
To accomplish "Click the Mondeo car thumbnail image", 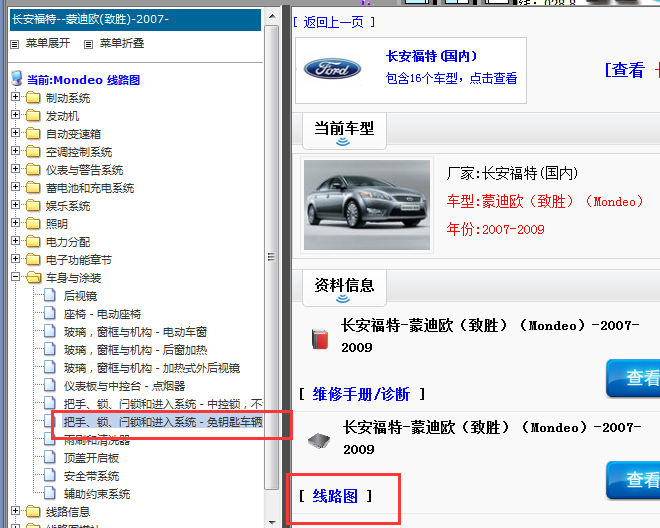I will coord(367,205).
